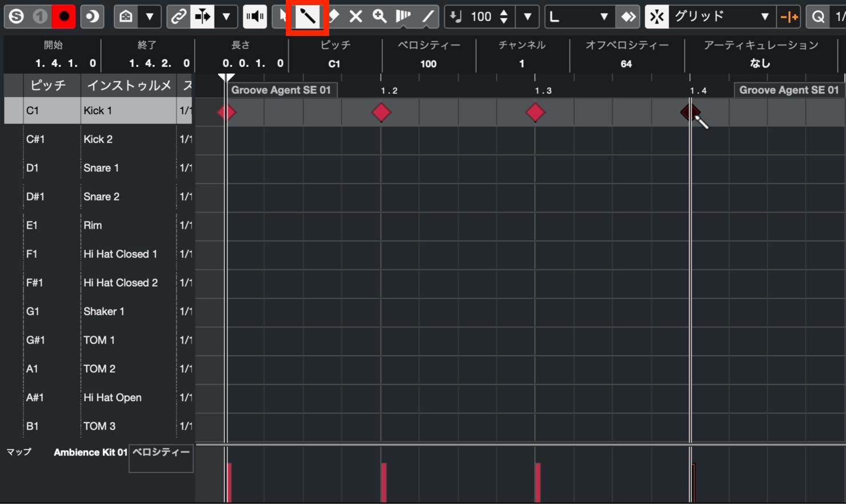
Task: Select the Line tool
Action: (x=428, y=17)
